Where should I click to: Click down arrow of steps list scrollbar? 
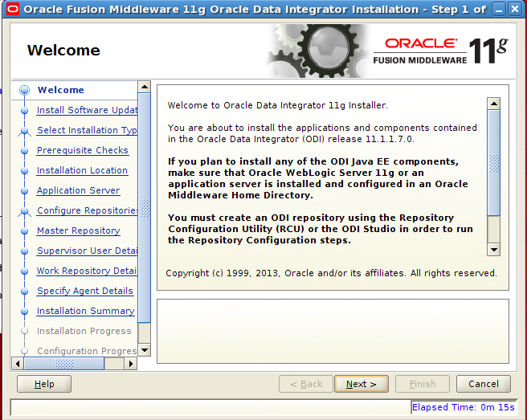click(x=145, y=350)
